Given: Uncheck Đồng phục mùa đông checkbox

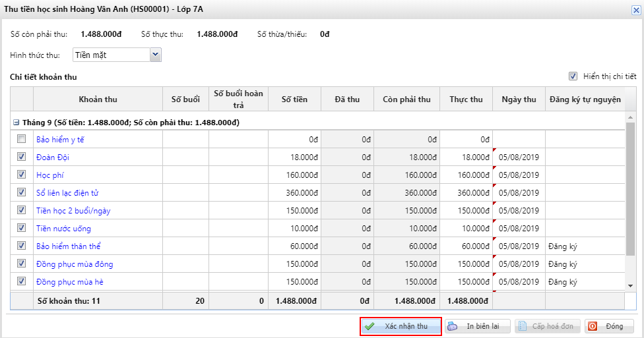Looking at the screenshot, I should coord(21,264).
